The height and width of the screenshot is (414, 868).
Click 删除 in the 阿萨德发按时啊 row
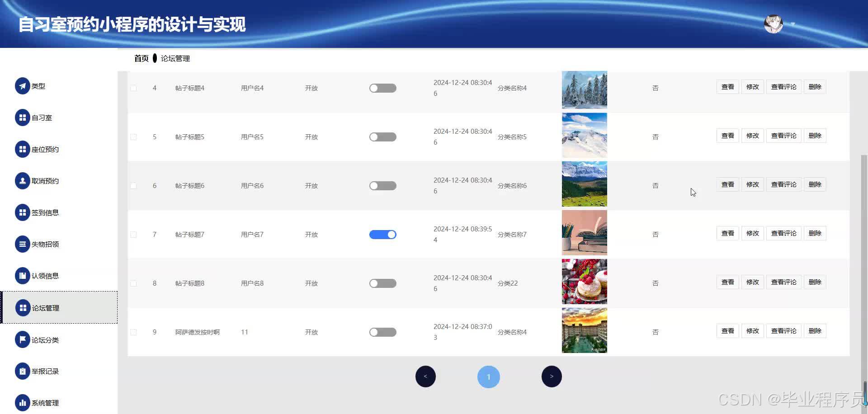click(x=815, y=331)
